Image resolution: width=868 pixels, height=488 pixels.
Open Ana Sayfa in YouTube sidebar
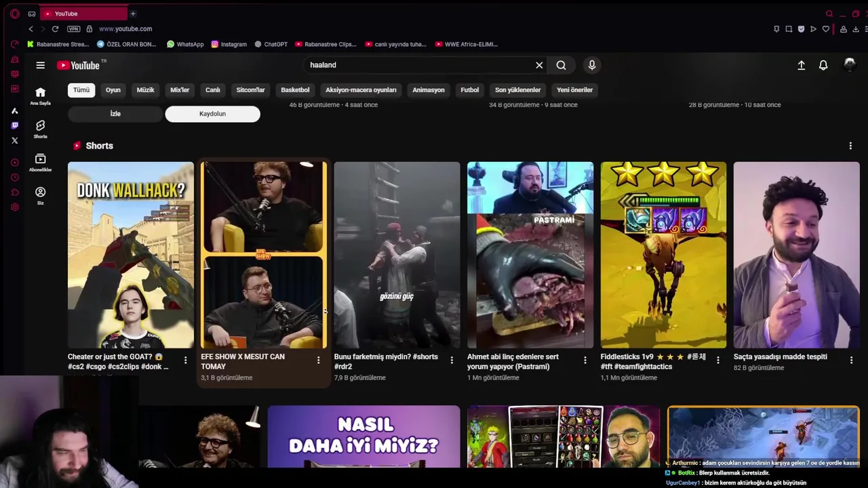pos(41,96)
